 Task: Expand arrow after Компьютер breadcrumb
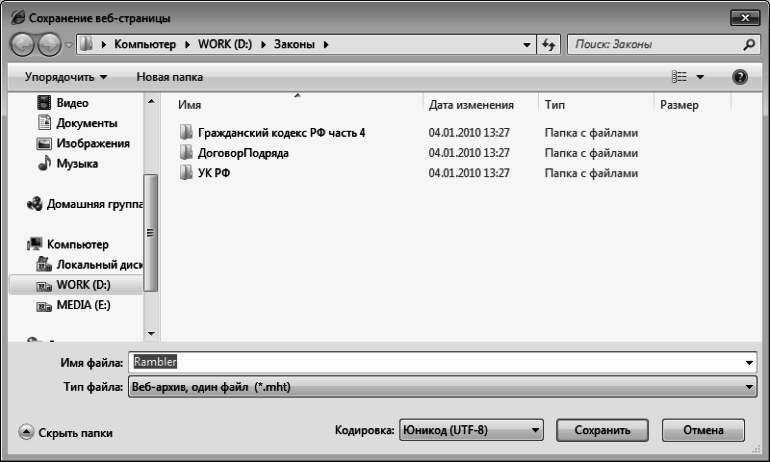187,45
